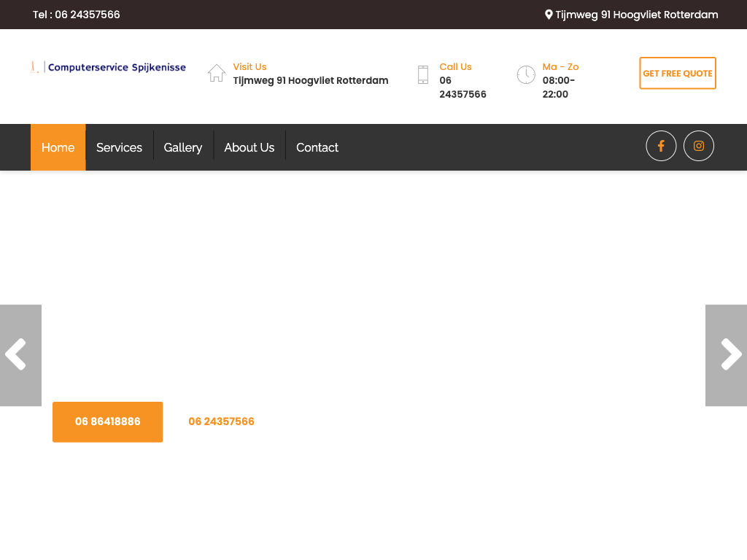Image resolution: width=747 pixels, height=560 pixels.
Task: Open the Services menu item
Action: 119,147
